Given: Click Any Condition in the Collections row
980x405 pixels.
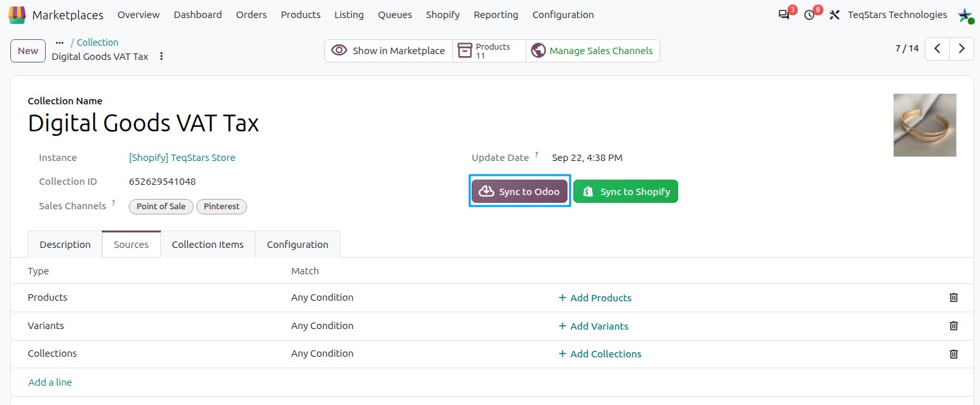Looking at the screenshot, I should tap(322, 353).
